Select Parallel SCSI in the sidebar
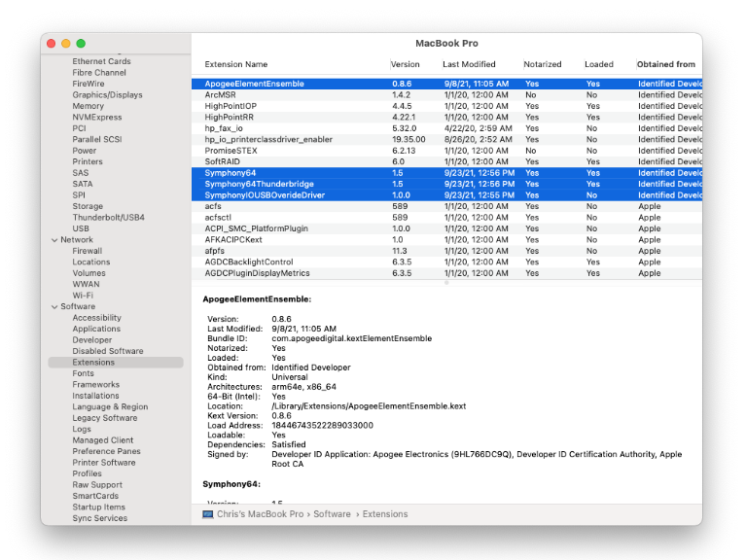This screenshot has height=560, width=746. click(x=97, y=139)
